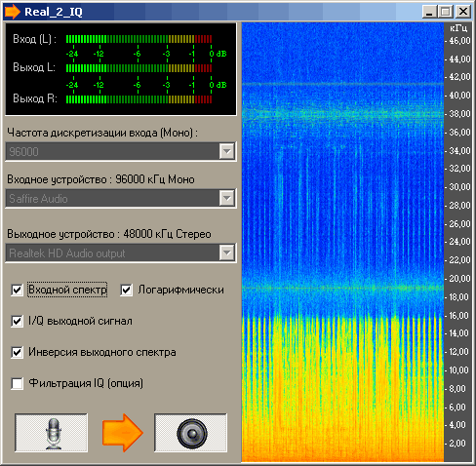Image resolution: width=476 pixels, height=466 pixels.
Task: Click the microphone input button
Action: (51, 433)
